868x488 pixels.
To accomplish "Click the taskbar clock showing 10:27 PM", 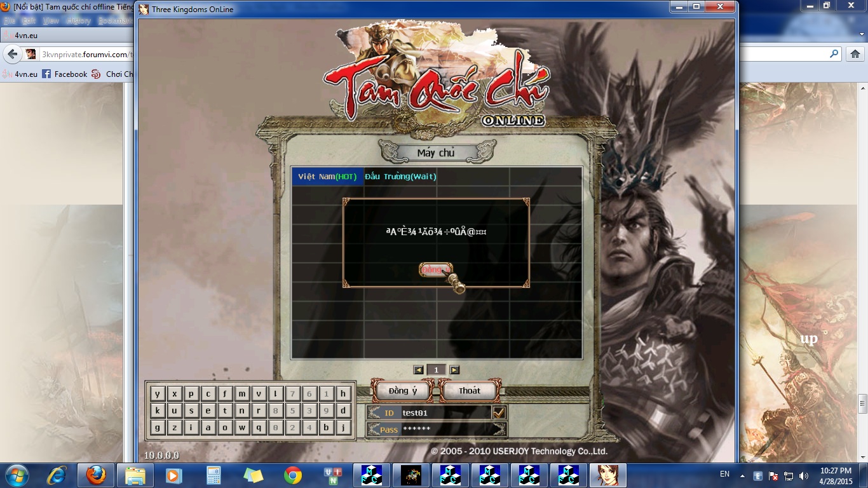I will (x=836, y=475).
